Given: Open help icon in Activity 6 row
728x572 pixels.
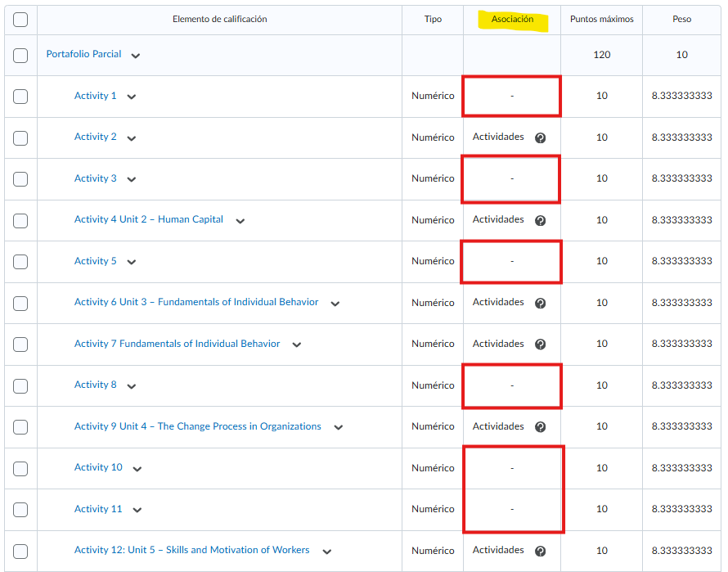Looking at the screenshot, I should click(540, 303).
